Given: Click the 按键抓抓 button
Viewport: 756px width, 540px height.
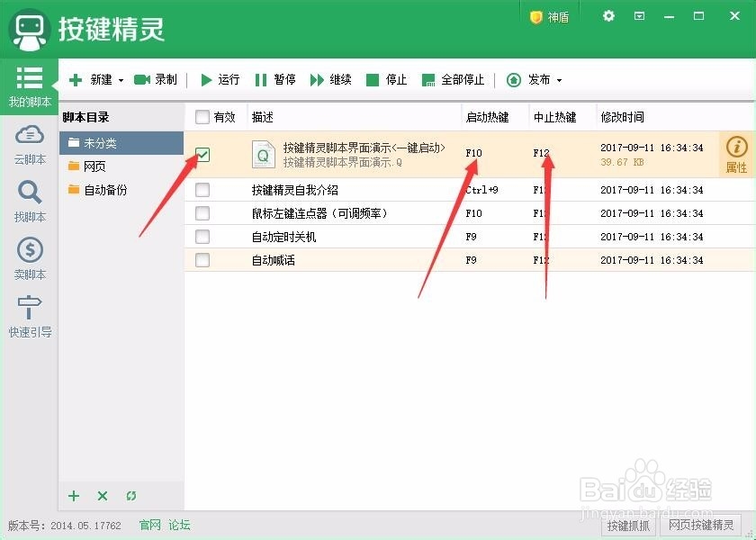Looking at the screenshot, I should pos(628,525).
